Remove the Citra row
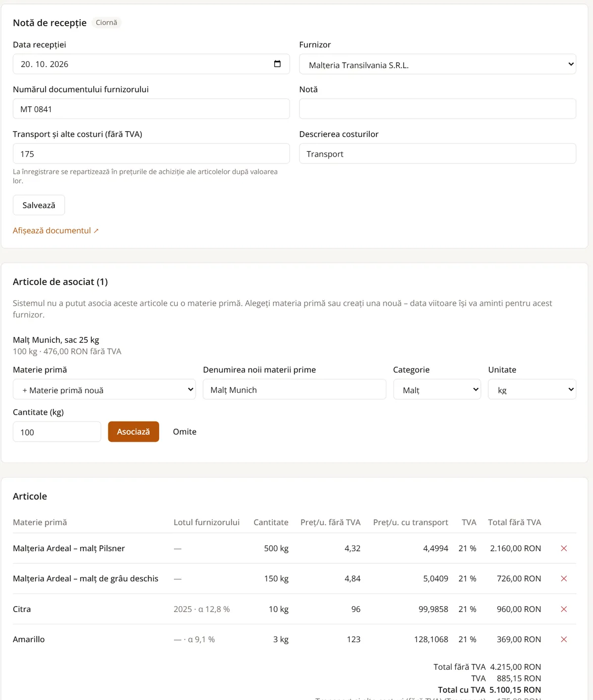Screen dimensions: 593x700 pyautogui.click(x=564, y=609)
